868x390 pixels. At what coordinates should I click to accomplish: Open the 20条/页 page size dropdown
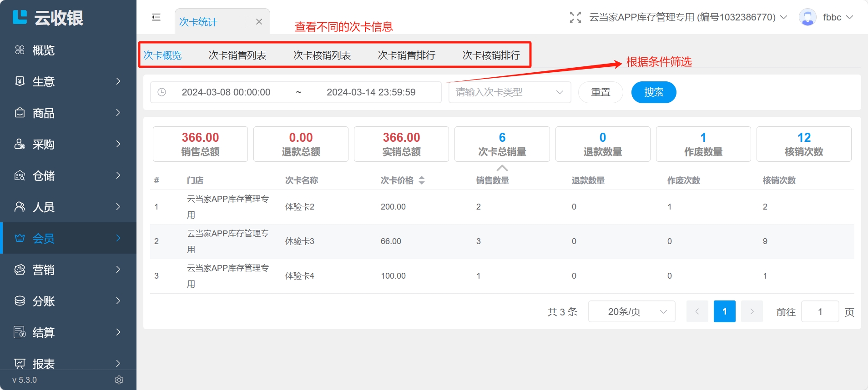tap(631, 312)
